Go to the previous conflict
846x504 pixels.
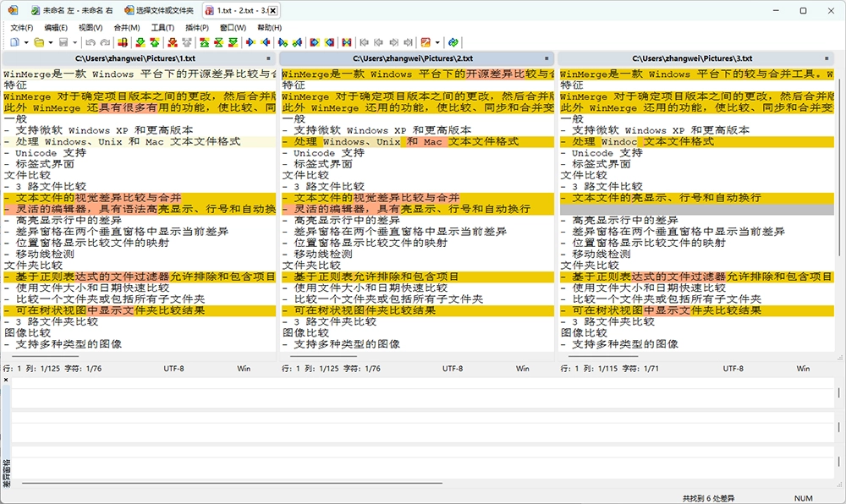[187, 42]
